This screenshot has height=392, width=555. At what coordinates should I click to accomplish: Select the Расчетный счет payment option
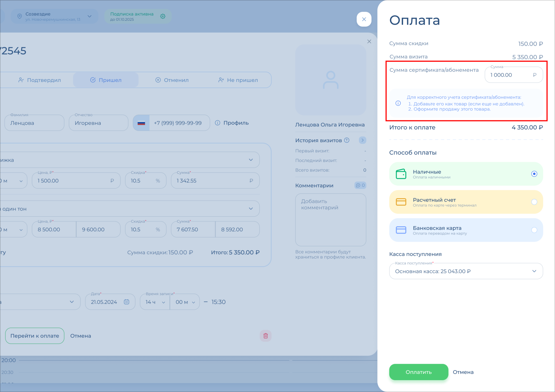(x=466, y=202)
